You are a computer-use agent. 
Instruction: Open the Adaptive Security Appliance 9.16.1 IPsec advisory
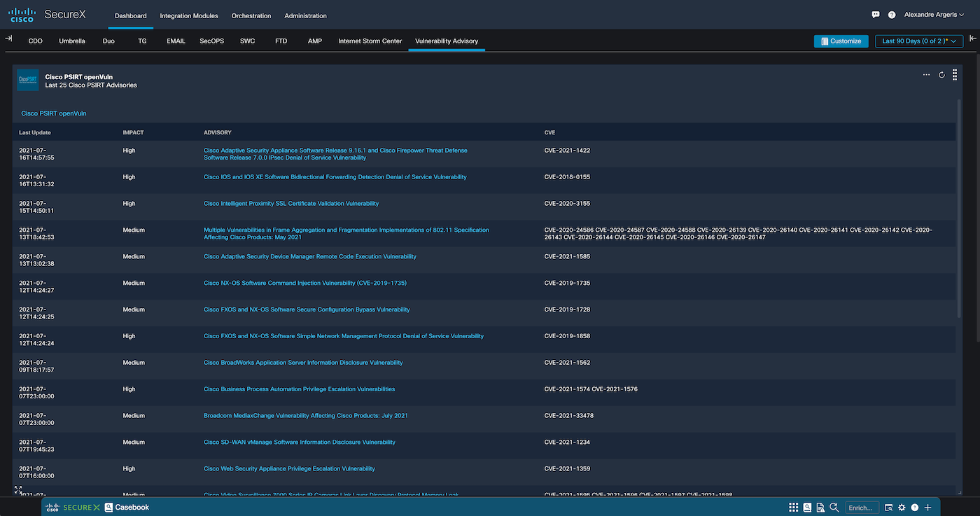point(335,154)
